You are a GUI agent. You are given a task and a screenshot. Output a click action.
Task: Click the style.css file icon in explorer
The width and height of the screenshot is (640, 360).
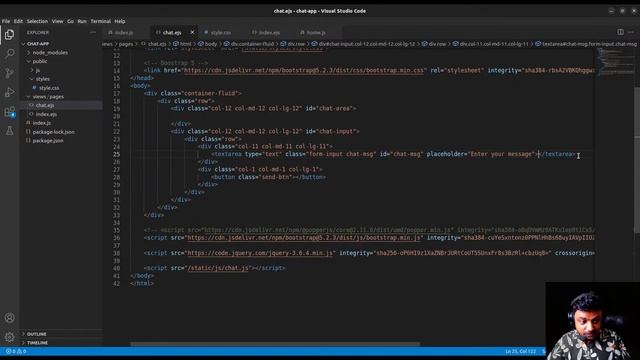35,88
